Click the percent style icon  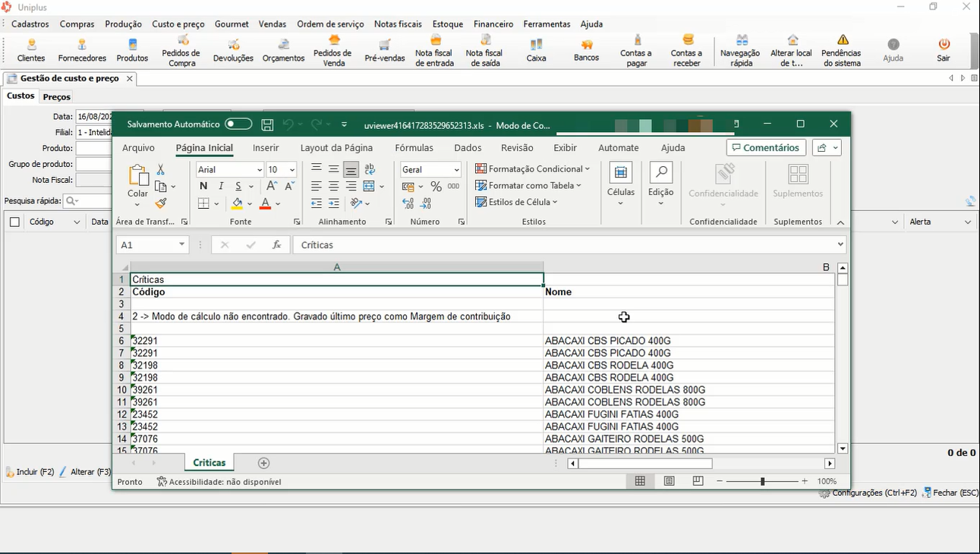click(436, 186)
